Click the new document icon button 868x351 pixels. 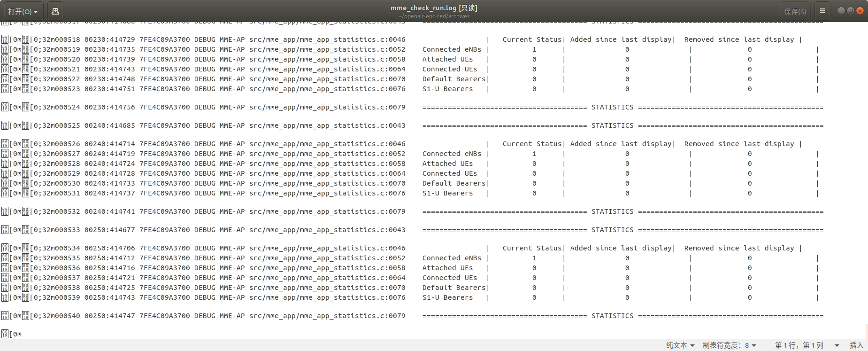[55, 11]
